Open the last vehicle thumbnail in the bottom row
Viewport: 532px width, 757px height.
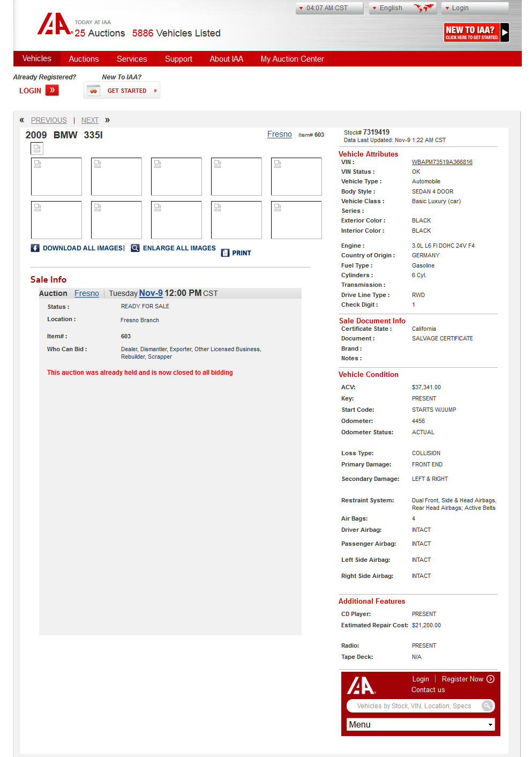click(x=296, y=220)
